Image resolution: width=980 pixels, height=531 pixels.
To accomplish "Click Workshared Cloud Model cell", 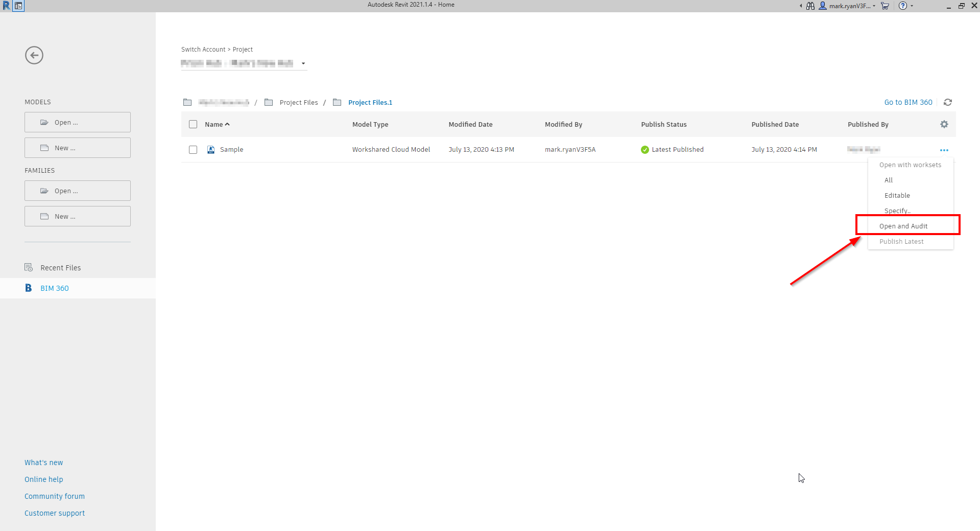I will pyautogui.click(x=391, y=149).
